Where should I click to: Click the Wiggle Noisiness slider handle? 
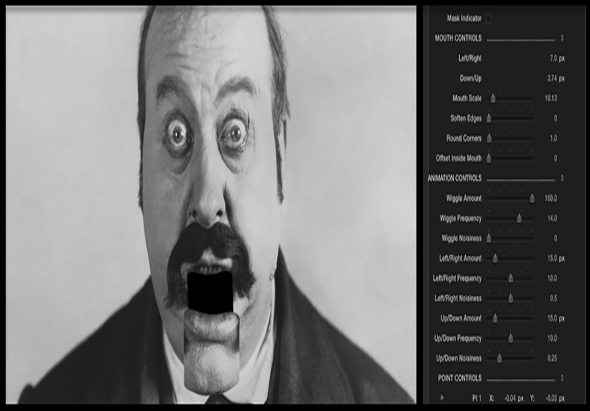point(489,238)
